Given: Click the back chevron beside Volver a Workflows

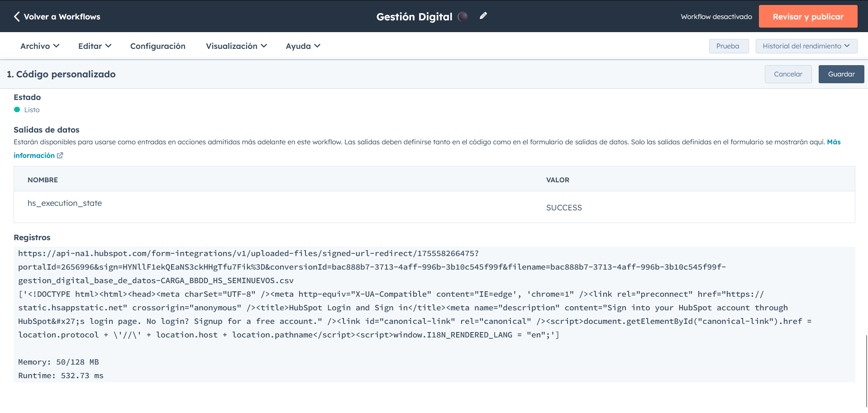Looking at the screenshot, I should [16, 16].
